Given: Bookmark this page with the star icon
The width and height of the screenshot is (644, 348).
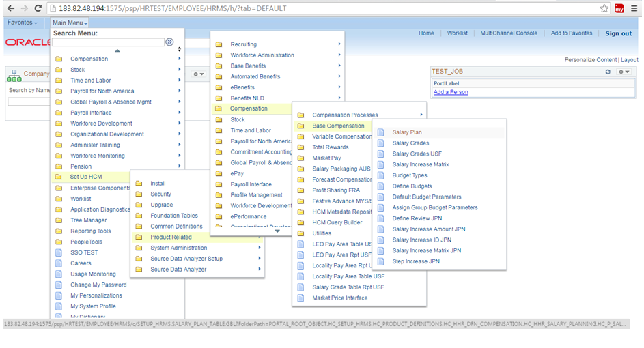Looking at the screenshot, I should (604, 8).
